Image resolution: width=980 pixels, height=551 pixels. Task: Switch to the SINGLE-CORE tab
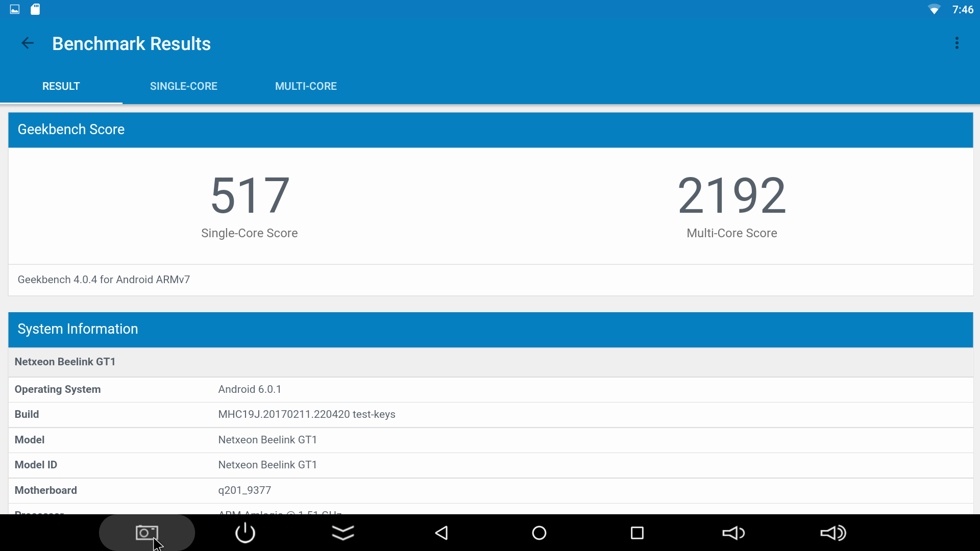[184, 86]
